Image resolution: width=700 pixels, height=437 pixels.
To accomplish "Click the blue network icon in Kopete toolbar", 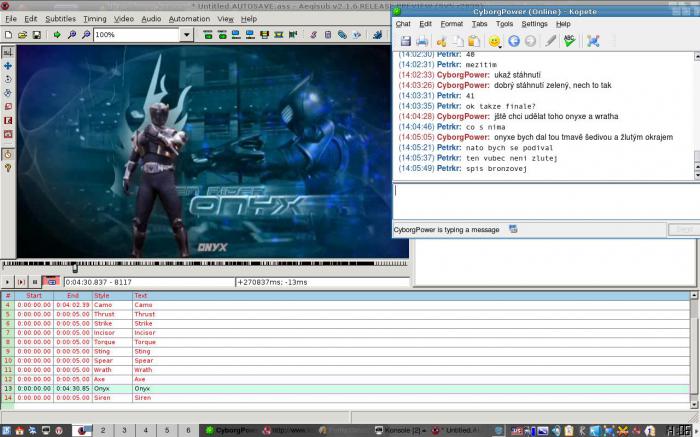I will coord(593,41).
